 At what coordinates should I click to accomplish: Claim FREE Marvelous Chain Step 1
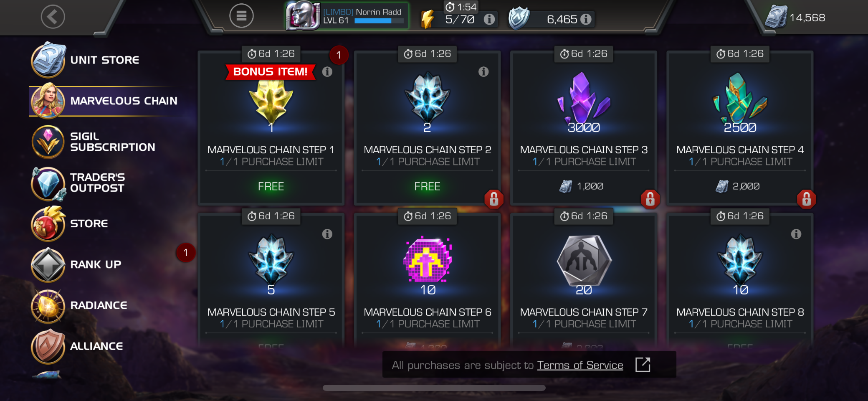(271, 186)
